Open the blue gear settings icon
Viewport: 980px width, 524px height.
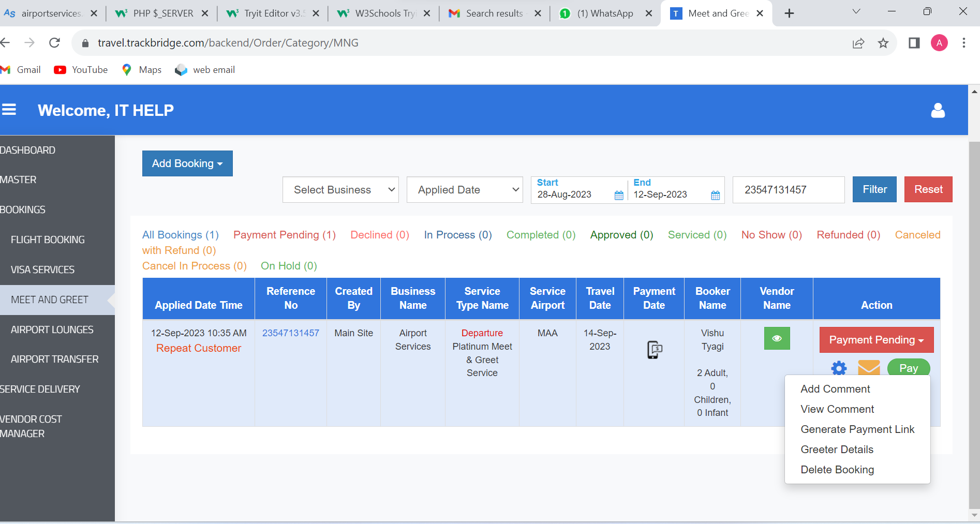coord(839,368)
